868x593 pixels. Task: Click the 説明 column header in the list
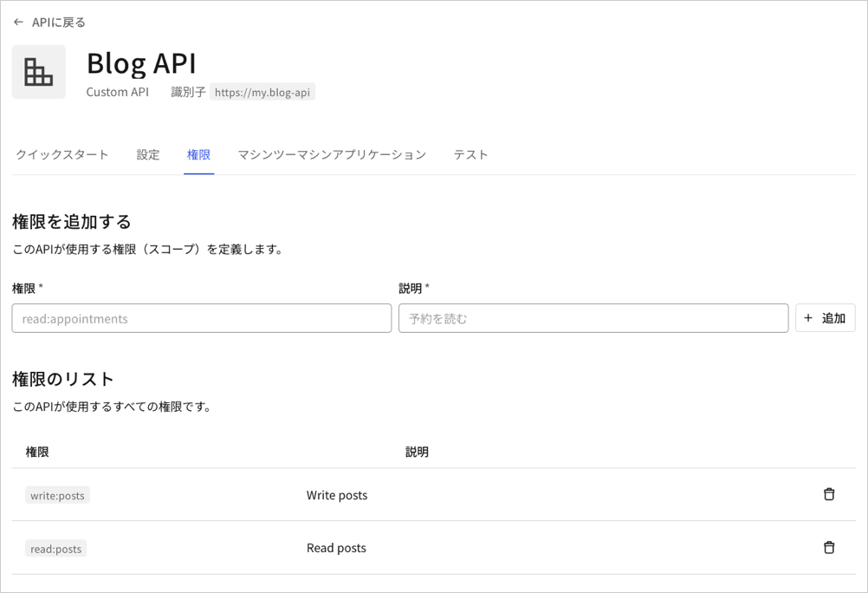(417, 452)
